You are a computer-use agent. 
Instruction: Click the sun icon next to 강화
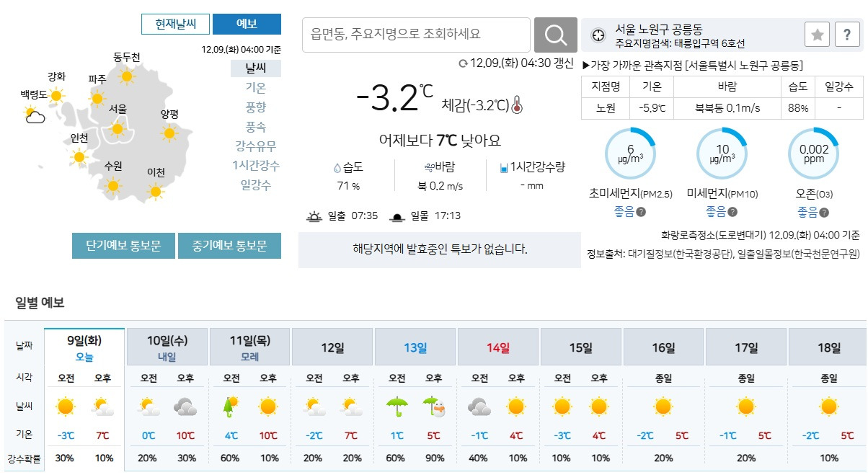[57, 94]
